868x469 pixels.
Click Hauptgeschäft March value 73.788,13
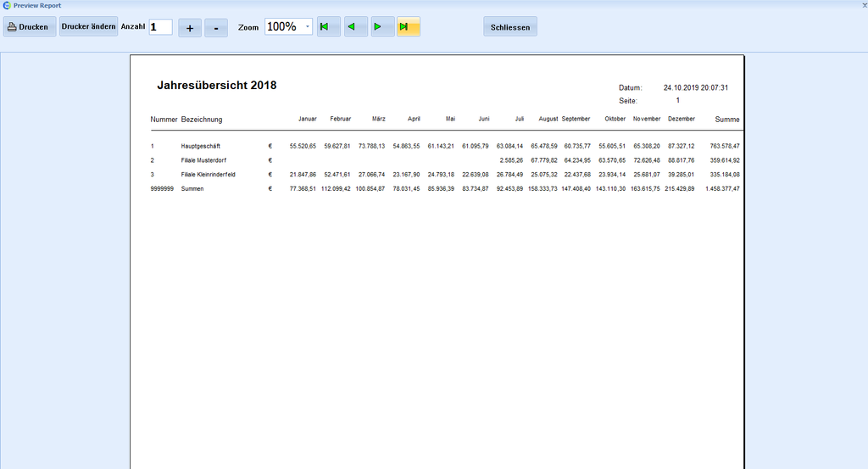371,146
